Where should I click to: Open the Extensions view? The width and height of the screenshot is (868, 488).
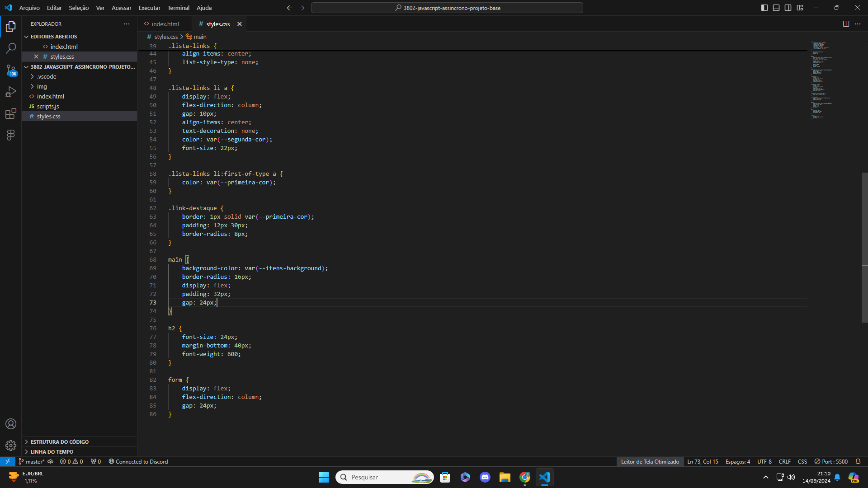[x=11, y=113]
